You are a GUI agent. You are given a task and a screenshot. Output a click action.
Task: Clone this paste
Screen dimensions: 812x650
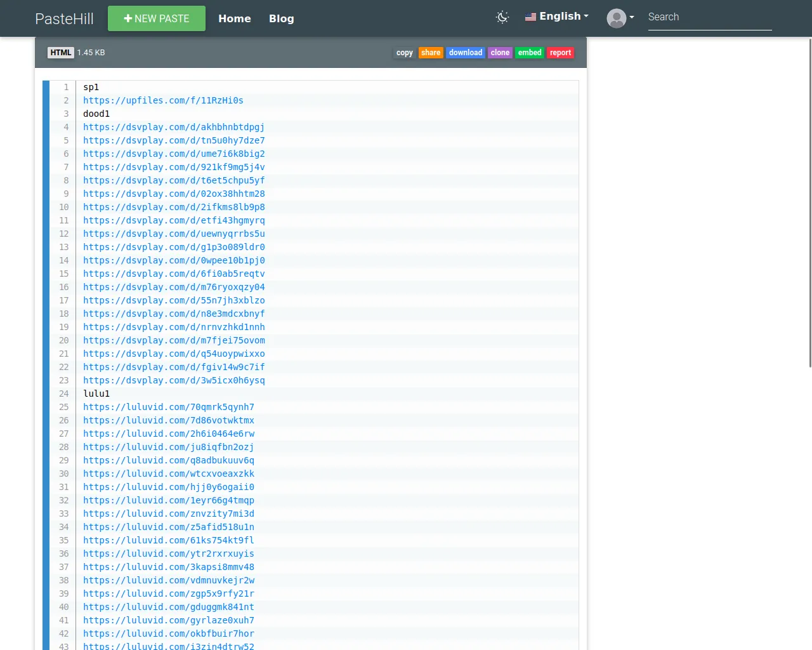tap(500, 53)
